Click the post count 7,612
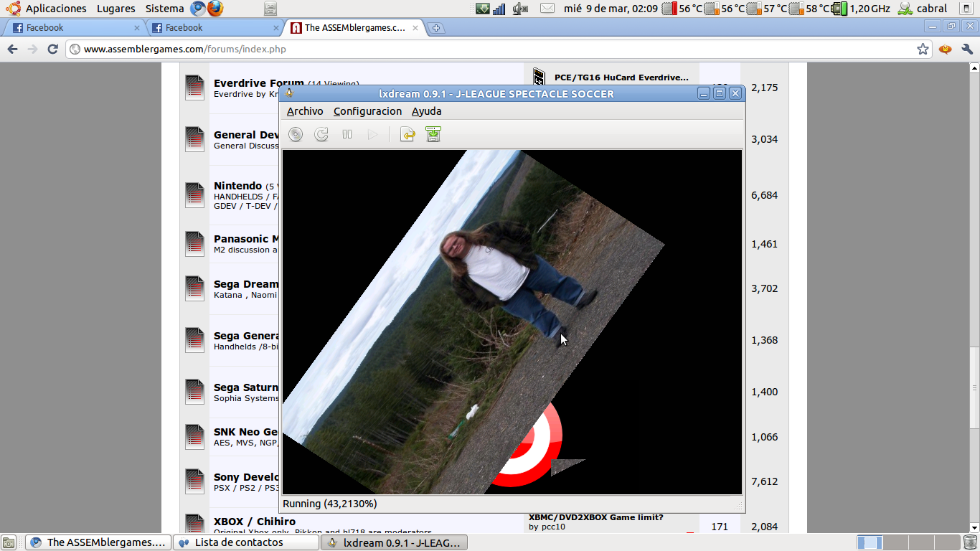 (764, 481)
